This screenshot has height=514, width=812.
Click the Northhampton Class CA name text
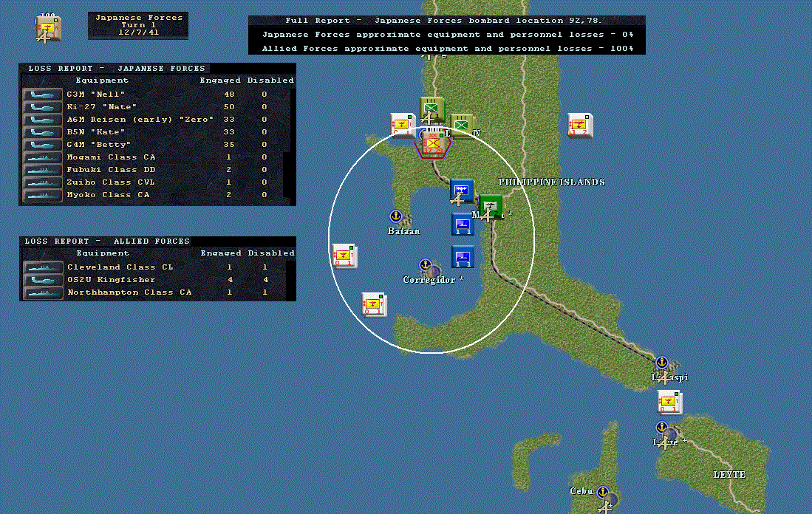(129, 292)
